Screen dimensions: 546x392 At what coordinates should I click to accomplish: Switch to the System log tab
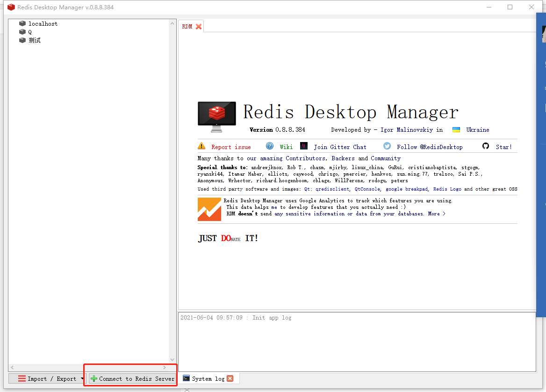(208, 378)
